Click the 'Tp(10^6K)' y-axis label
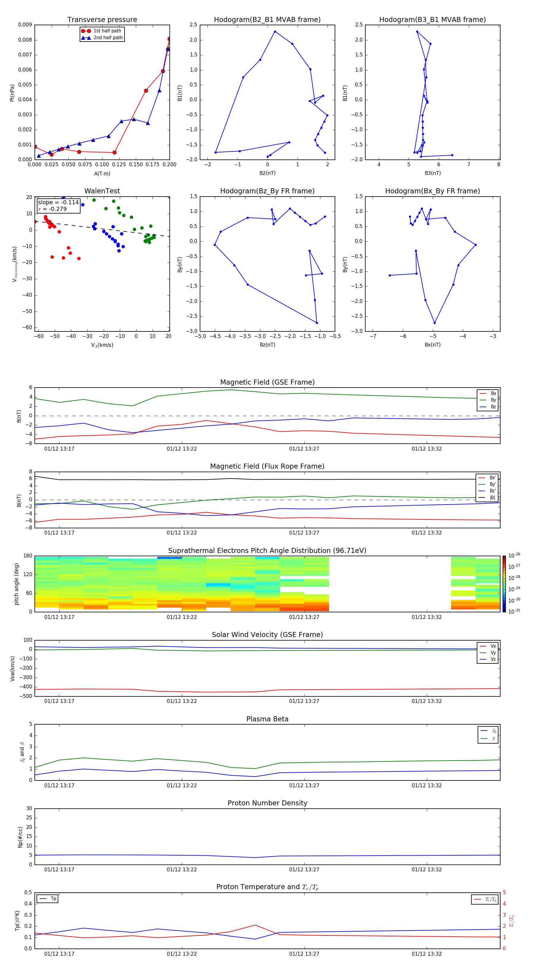The width and height of the screenshot is (535, 980). 17,921
